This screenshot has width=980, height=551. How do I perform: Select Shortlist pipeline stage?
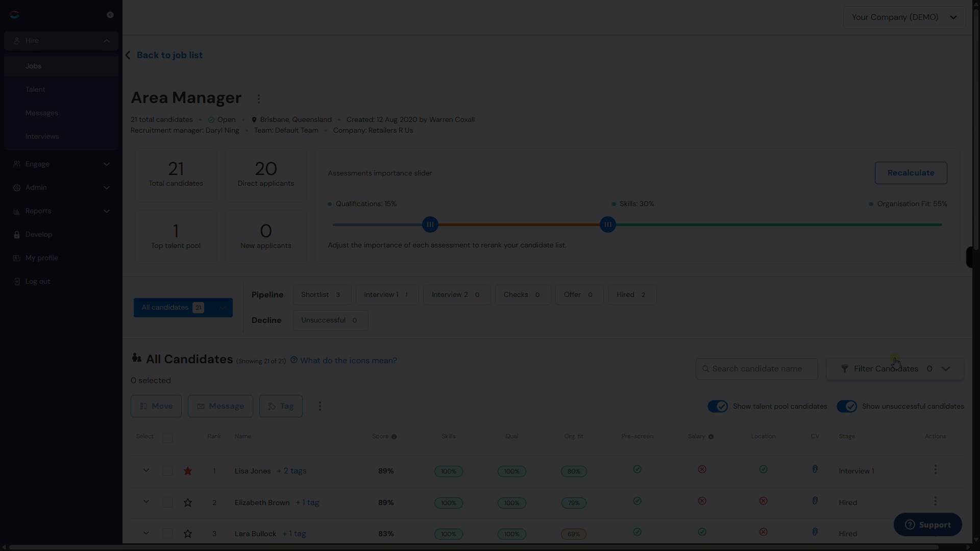[322, 295]
